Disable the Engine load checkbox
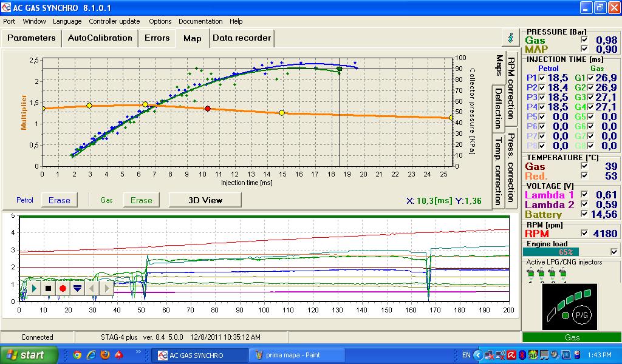Viewport: 622px width, 364px height. [x=614, y=252]
